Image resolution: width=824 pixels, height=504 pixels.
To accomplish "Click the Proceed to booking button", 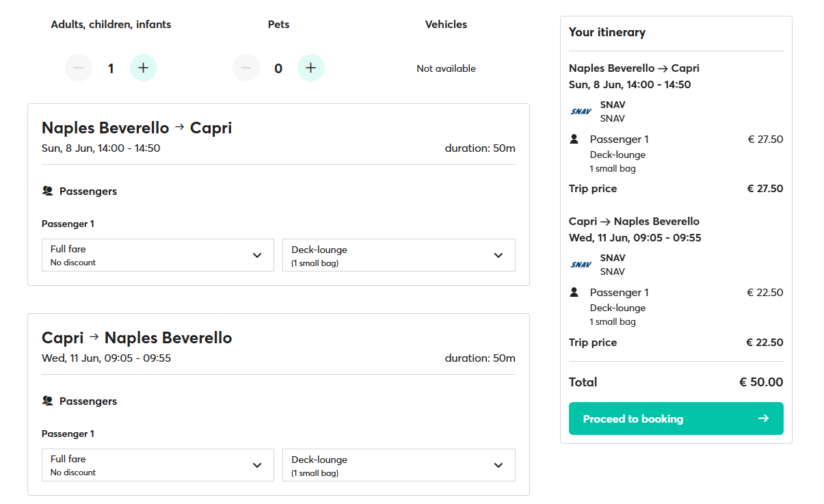I will click(676, 419).
